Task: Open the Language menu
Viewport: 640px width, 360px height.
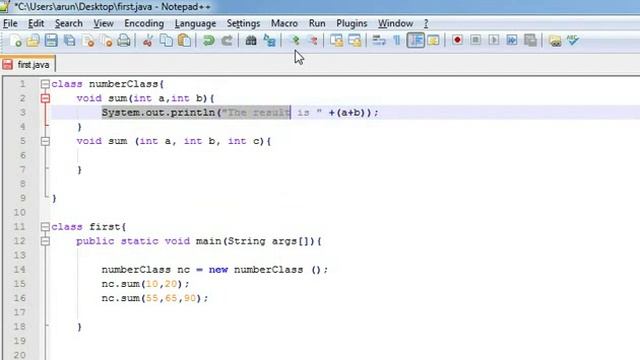Action: point(195,24)
